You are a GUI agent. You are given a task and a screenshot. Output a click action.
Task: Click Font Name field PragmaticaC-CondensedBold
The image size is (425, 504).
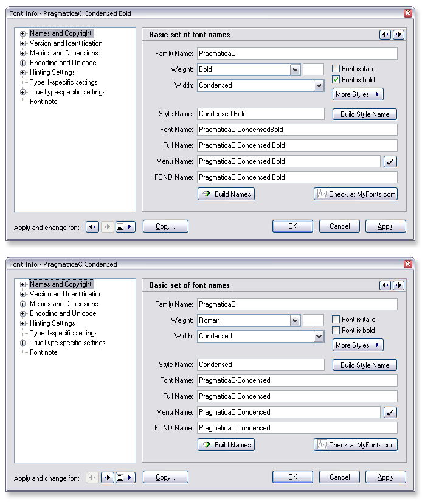[297, 130]
